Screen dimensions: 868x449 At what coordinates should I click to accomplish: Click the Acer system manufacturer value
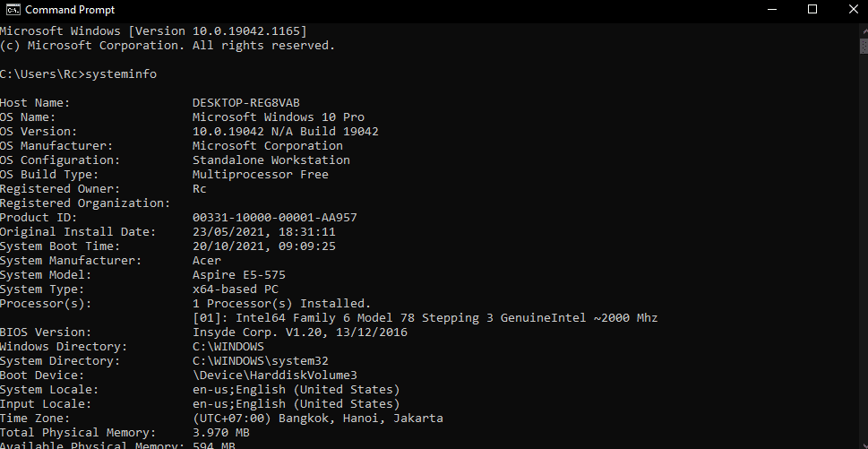tap(207, 260)
